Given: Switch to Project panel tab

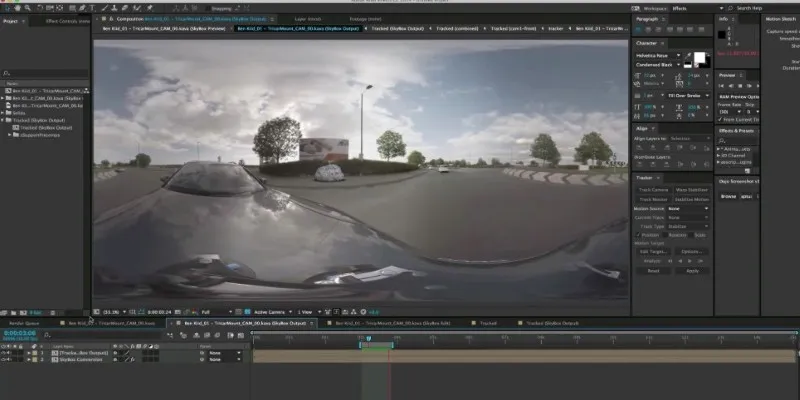Looking at the screenshot, I should (11, 21).
